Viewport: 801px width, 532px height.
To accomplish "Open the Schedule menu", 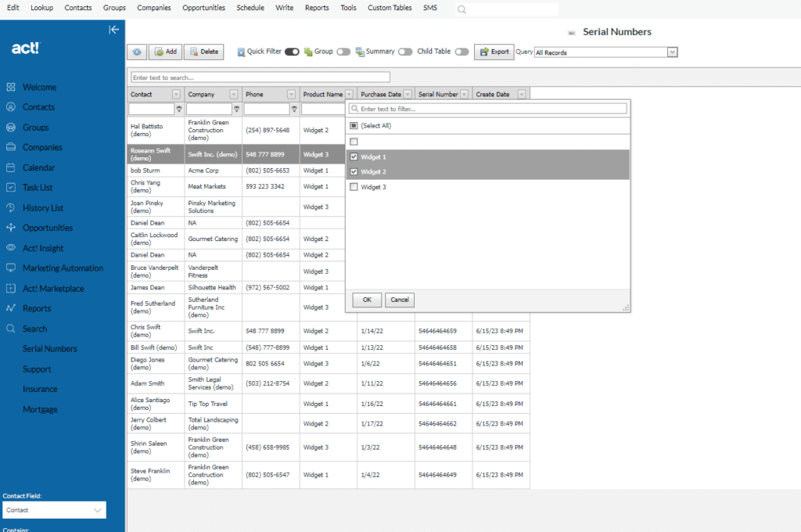I will pos(250,8).
